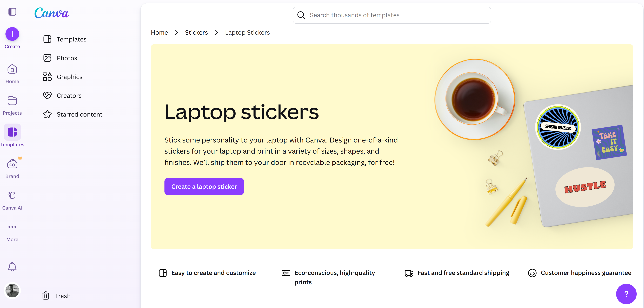Open the Create panel with the plus icon
The image size is (644, 308).
(x=12, y=34)
